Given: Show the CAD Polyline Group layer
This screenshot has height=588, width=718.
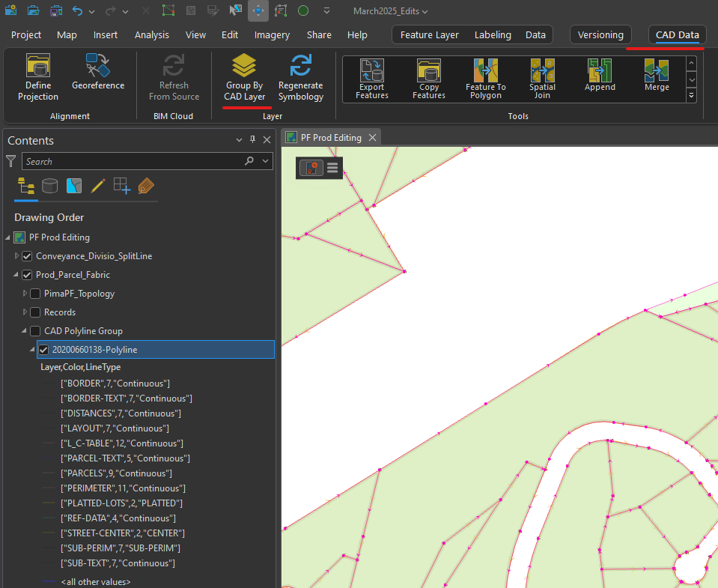Looking at the screenshot, I should point(34,330).
